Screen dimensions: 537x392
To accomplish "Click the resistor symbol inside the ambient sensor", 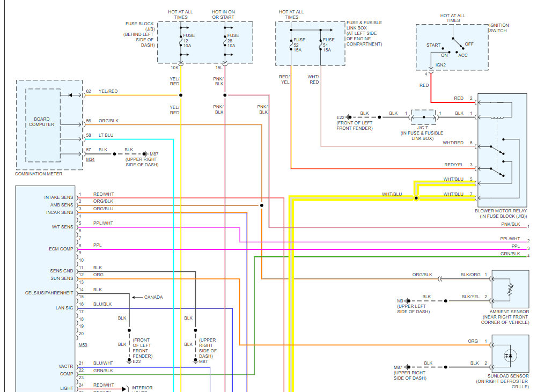I will coord(510,290).
